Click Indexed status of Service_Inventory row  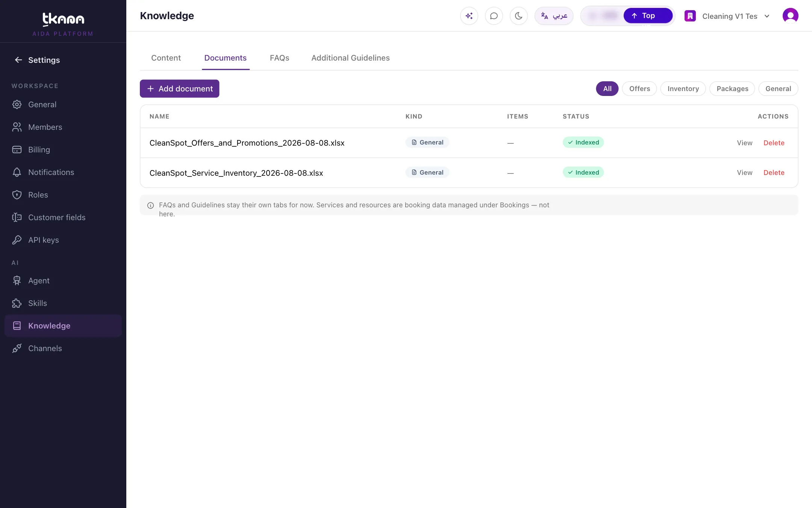583,172
